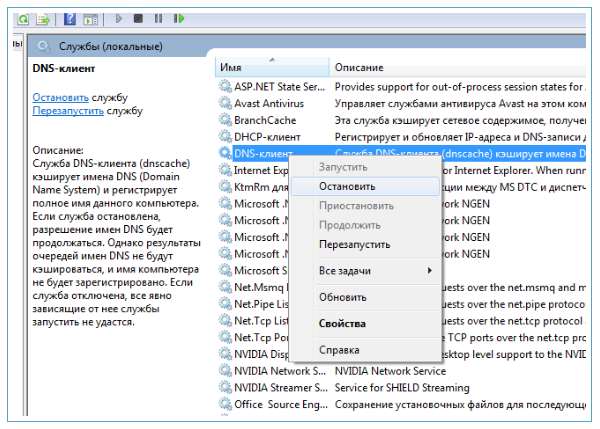Click the gear icon beside Net.Pipe Lis row
Image resolution: width=600 pixels, height=429 pixels.
tap(225, 304)
